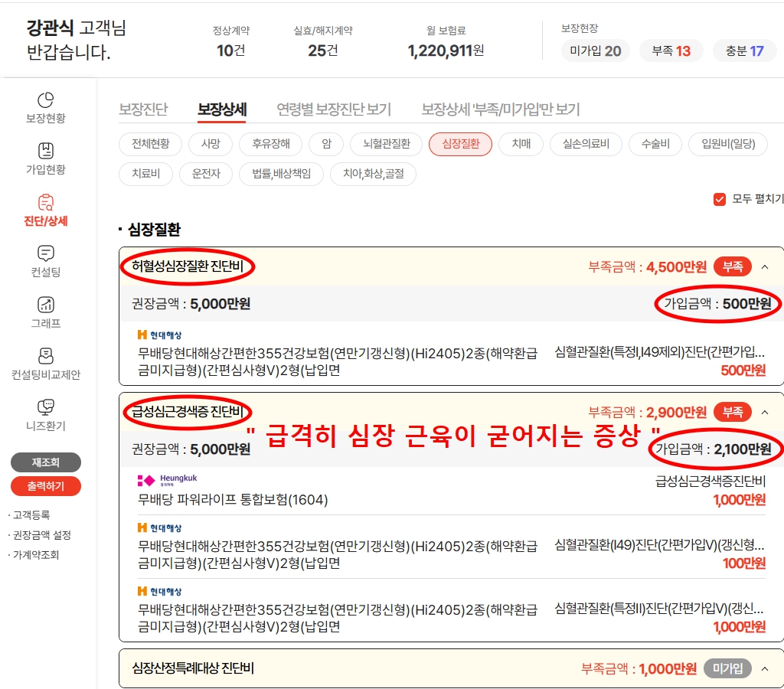
Task: Click 심혈관질환(I49)진단 coverage text
Action: click(660, 546)
